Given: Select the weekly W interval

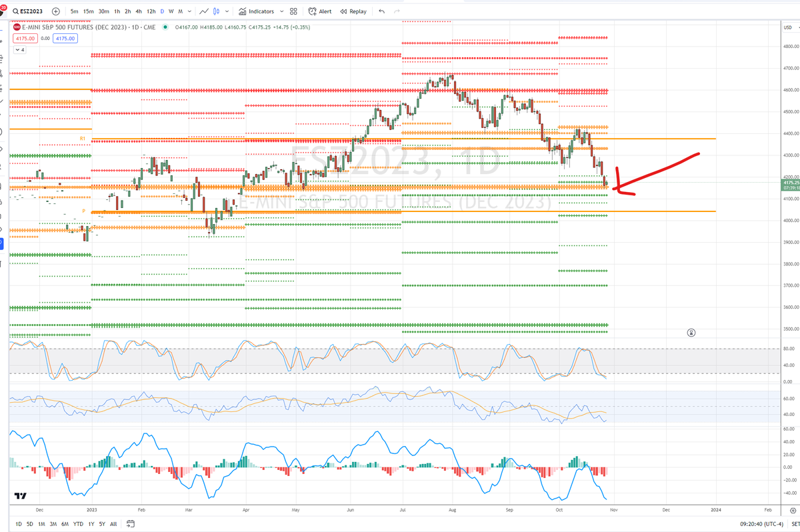Looking at the screenshot, I should point(171,11).
